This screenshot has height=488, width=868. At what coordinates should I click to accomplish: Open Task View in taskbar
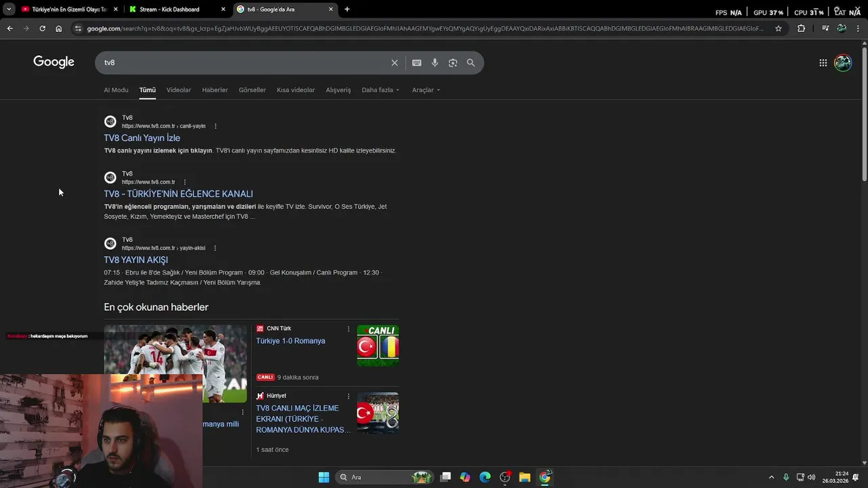[x=446, y=477]
